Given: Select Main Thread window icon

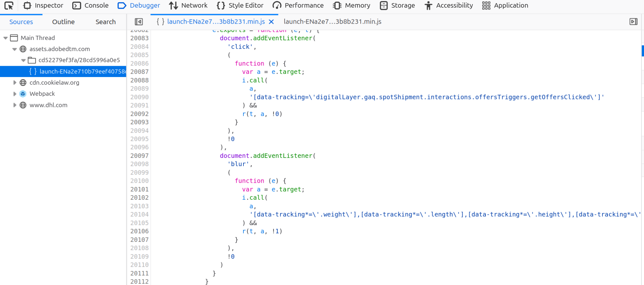Looking at the screenshot, I should coord(14,38).
